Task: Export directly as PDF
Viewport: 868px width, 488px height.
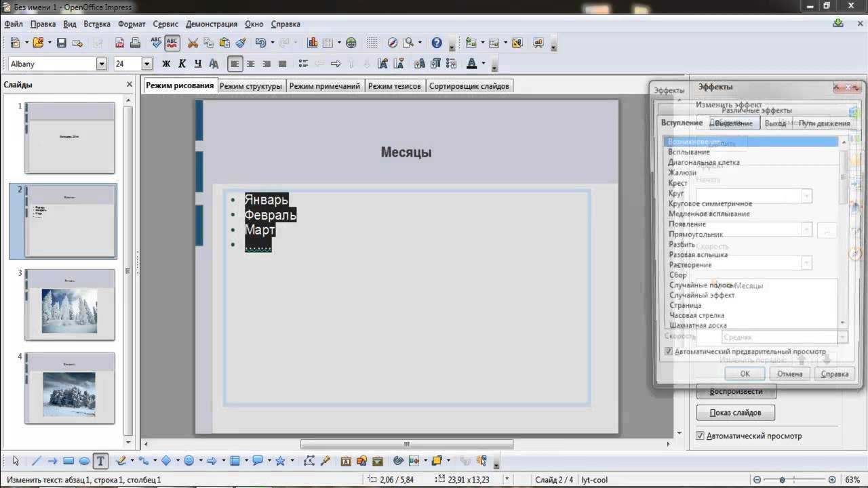Action: pos(119,43)
